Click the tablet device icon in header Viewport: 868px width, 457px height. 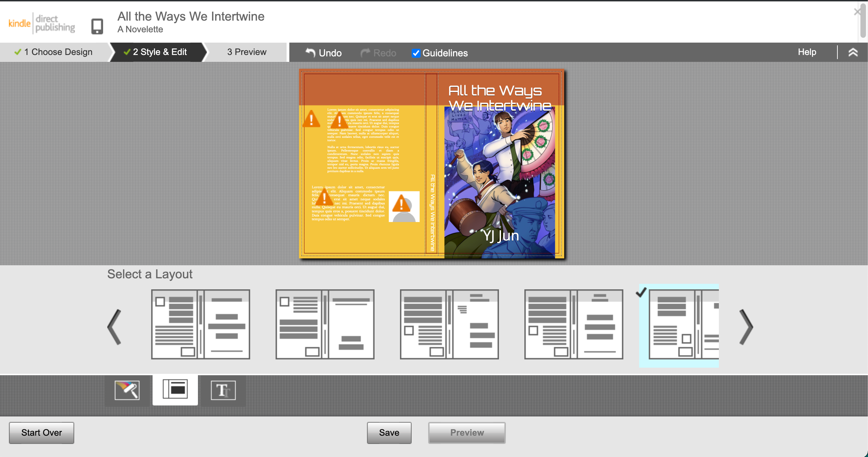pos(97,26)
